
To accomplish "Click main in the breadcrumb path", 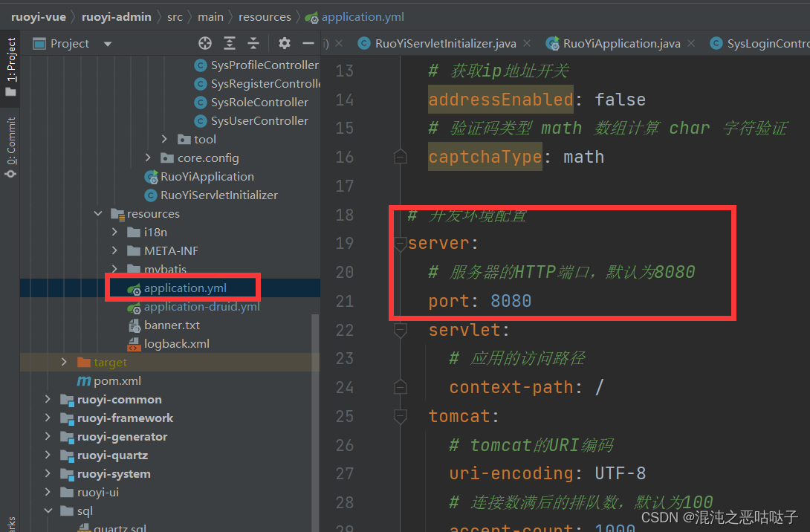I will (211, 17).
